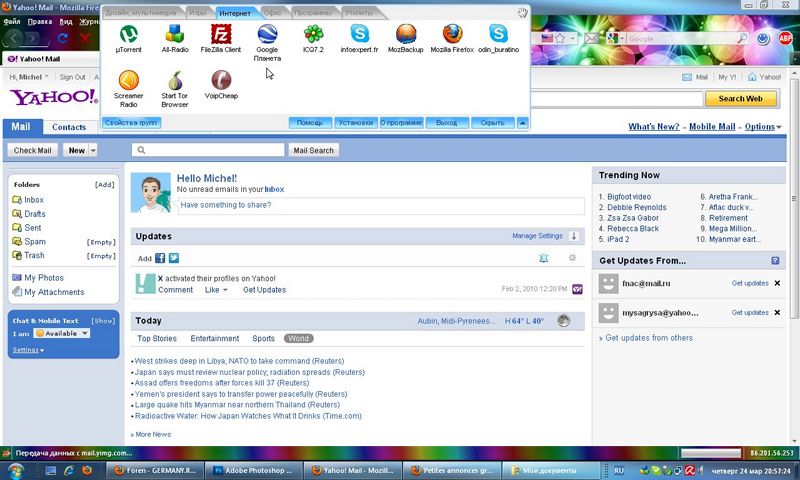The height and width of the screenshot is (480, 800).
Task: Expand the Available chat status dropdown
Action: point(84,333)
